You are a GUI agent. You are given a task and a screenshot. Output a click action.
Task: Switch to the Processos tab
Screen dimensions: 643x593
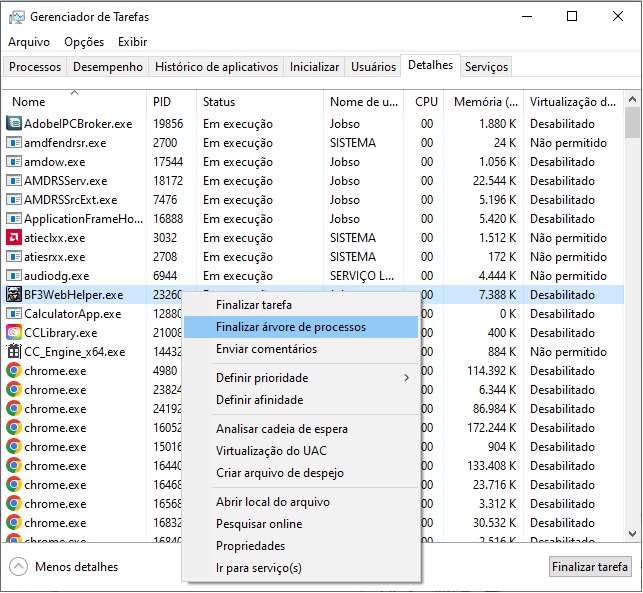click(35, 66)
